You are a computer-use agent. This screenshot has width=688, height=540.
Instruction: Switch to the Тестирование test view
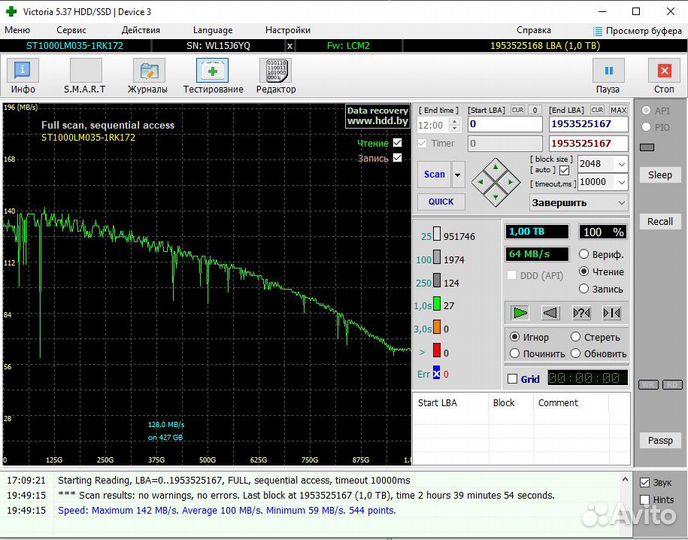tap(213, 75)
